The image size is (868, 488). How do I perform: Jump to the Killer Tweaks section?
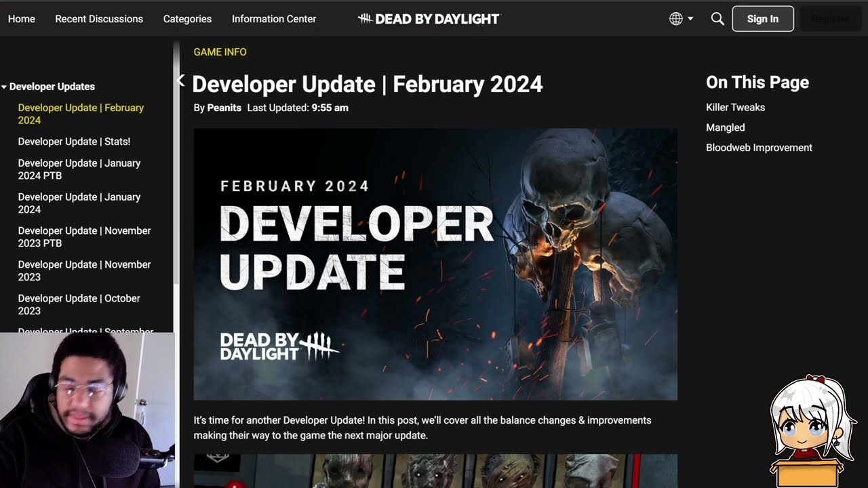[735, 107]
